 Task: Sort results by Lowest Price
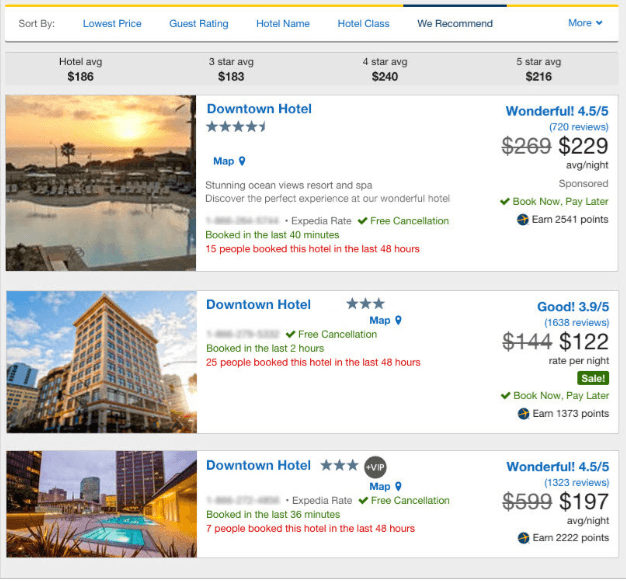tap(112, 24)
